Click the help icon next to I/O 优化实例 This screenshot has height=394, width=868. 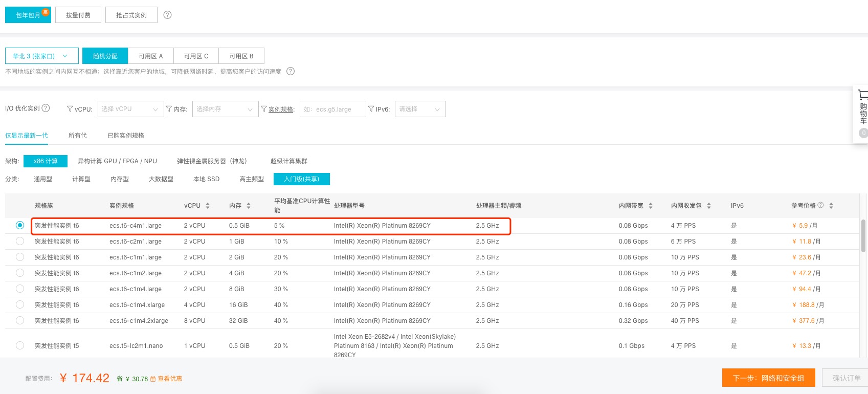pyautogui.click(x=46, y=108)
